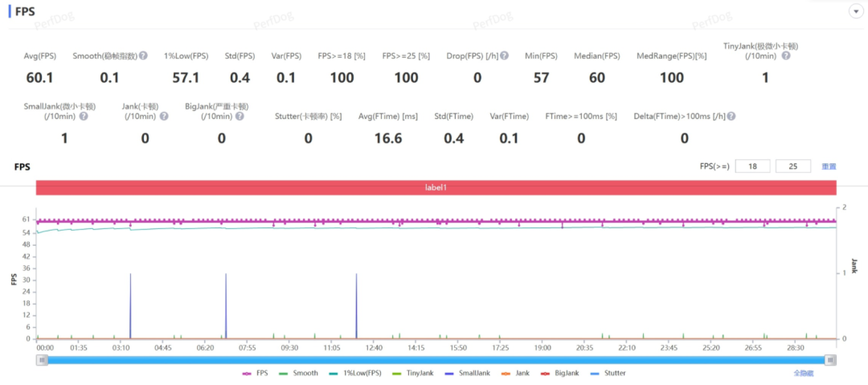Click the Std(FTime) label

point(456,117)
